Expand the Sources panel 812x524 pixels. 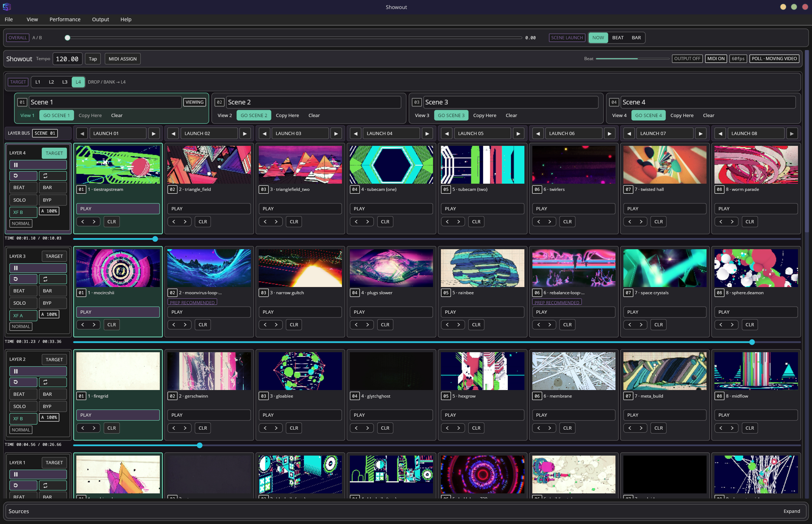pyautogui.click(x=791, y=511)
